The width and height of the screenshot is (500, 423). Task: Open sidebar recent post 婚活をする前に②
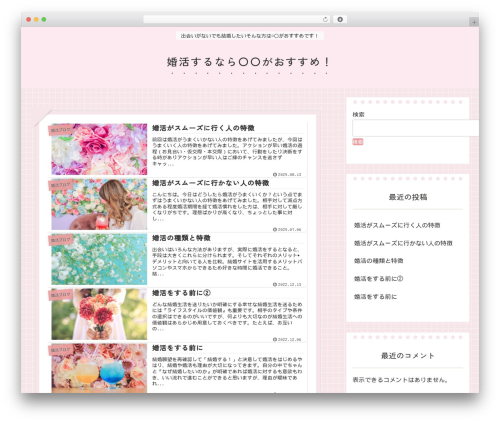(379, 279)
